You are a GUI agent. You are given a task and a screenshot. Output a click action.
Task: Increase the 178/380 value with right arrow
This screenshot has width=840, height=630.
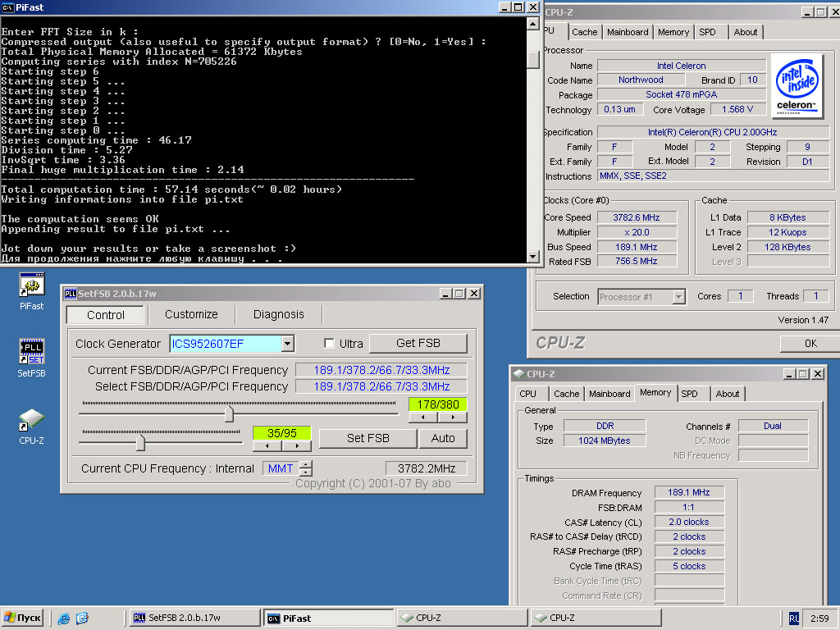[453, 418]
